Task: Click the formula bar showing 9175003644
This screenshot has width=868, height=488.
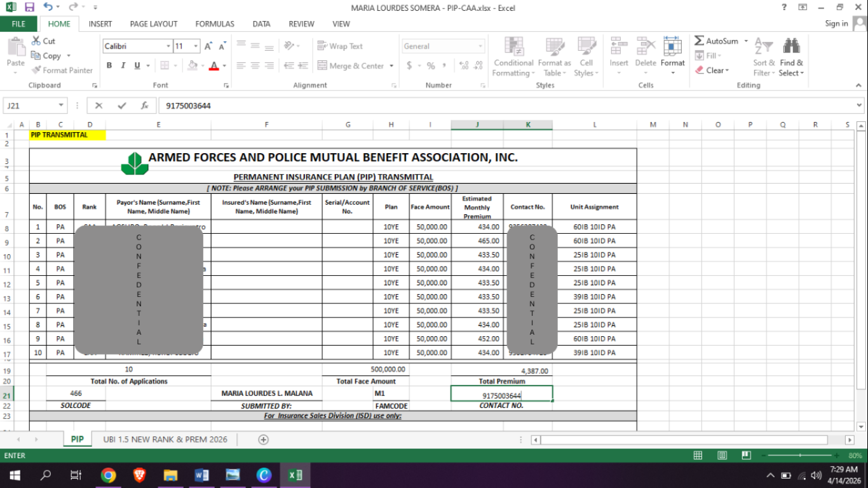Action: (505, 105)
